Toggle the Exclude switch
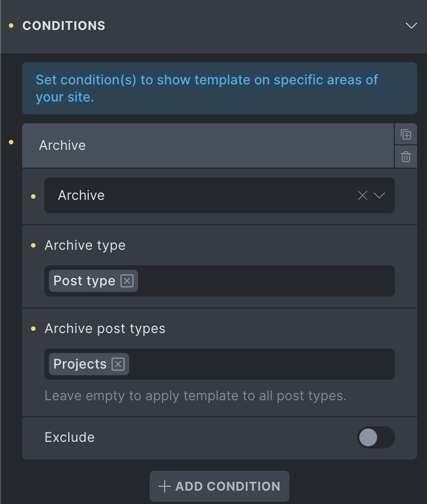The height and width of the screenshot is (504, 427). tap(375, 437)
